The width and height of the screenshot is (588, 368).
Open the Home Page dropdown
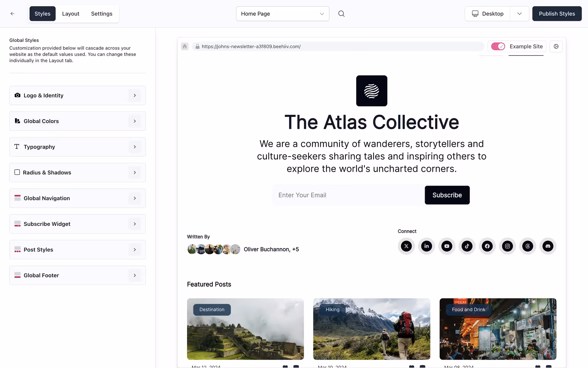282,13
